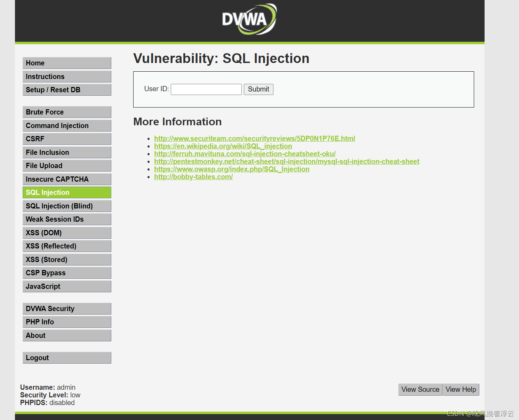The height and width of the screenshot is (420, 519).
Task: Click 'Security Level: low' status text
Action: click(x=50, y=395)
